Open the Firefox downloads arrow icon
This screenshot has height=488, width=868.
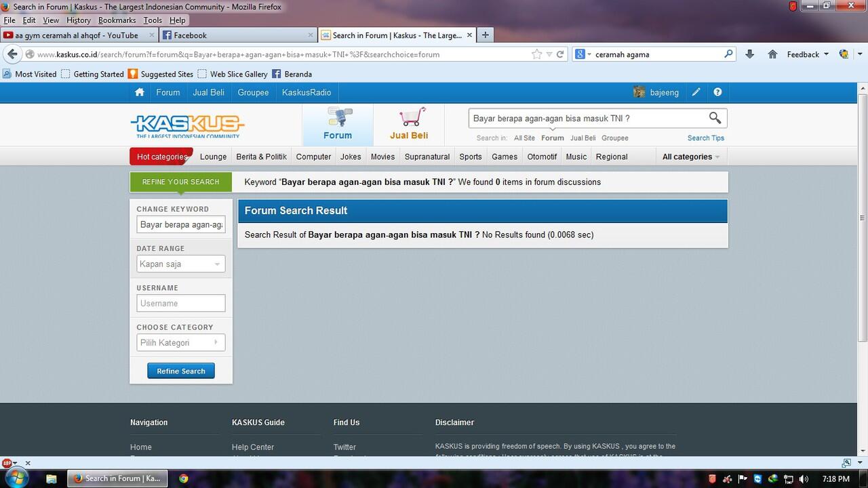[749, 54]
